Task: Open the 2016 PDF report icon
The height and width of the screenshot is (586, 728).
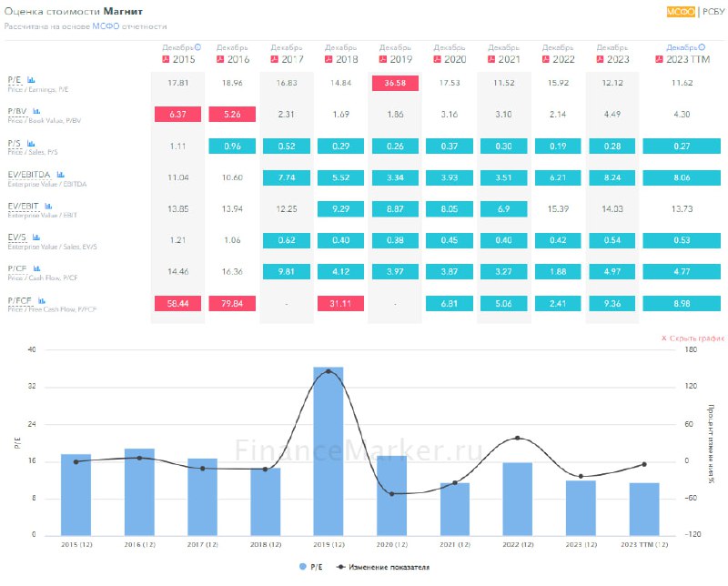Action: point(220,59)
